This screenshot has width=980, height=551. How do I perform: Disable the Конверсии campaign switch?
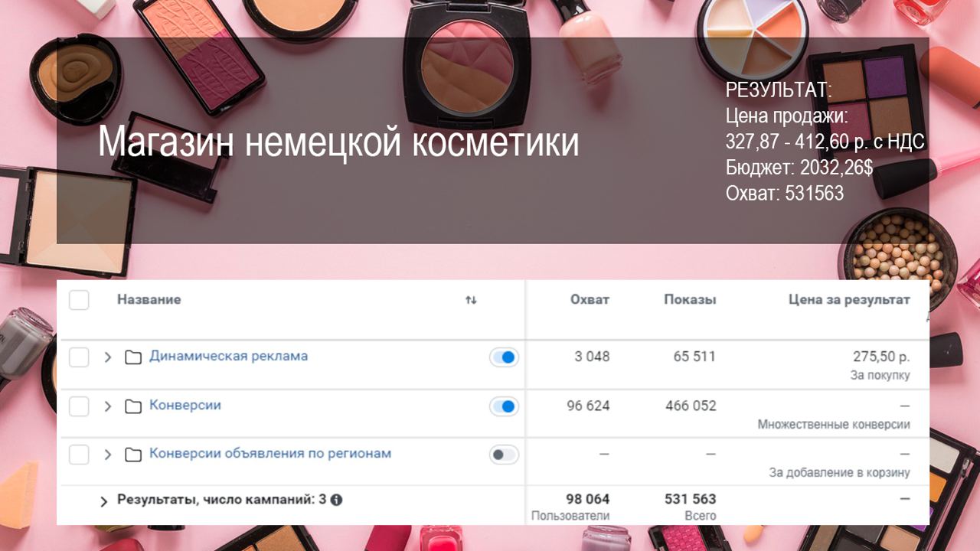[504, 406]
